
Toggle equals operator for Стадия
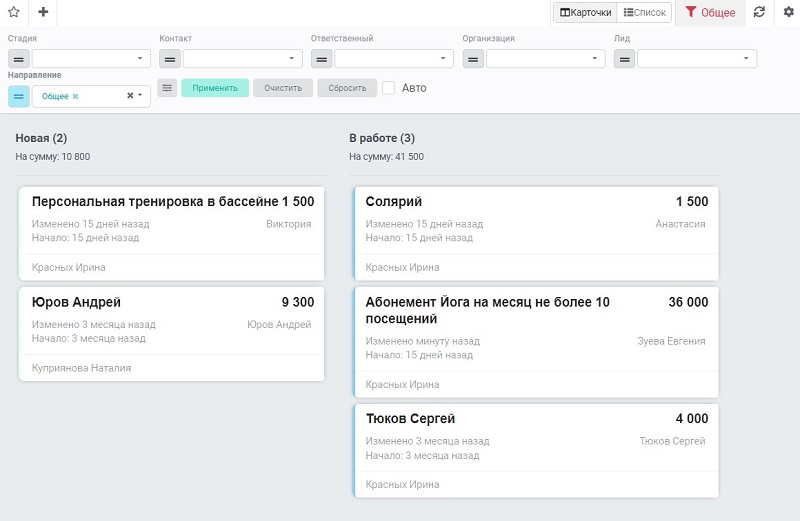pos(19,59)
